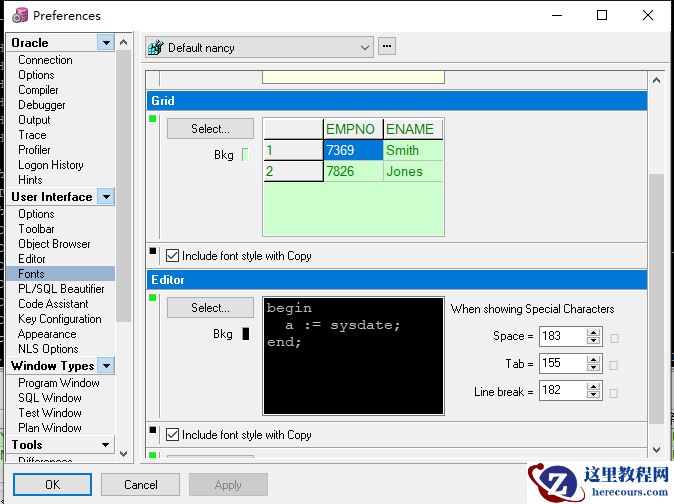
Task: Click the down arrow of sidebar scrollbar
Action: click(x=123, y=454)
